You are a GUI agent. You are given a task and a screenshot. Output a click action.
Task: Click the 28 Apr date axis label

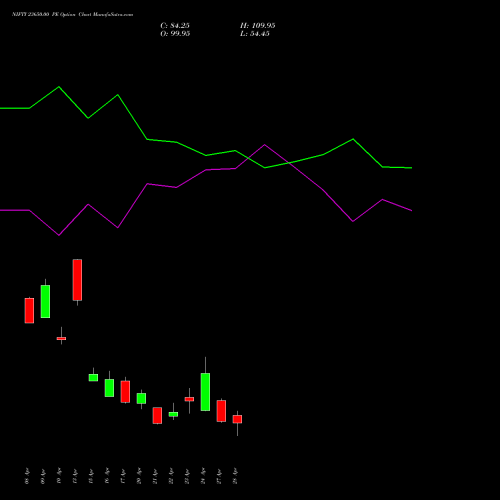pyautogui.click(x=235, y=476)
